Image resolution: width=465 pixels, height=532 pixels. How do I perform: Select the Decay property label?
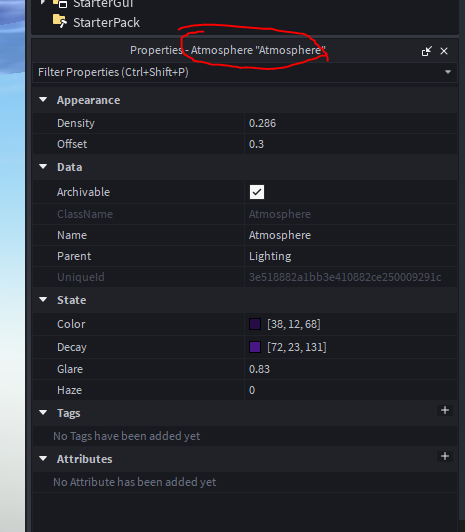(72, 347)
